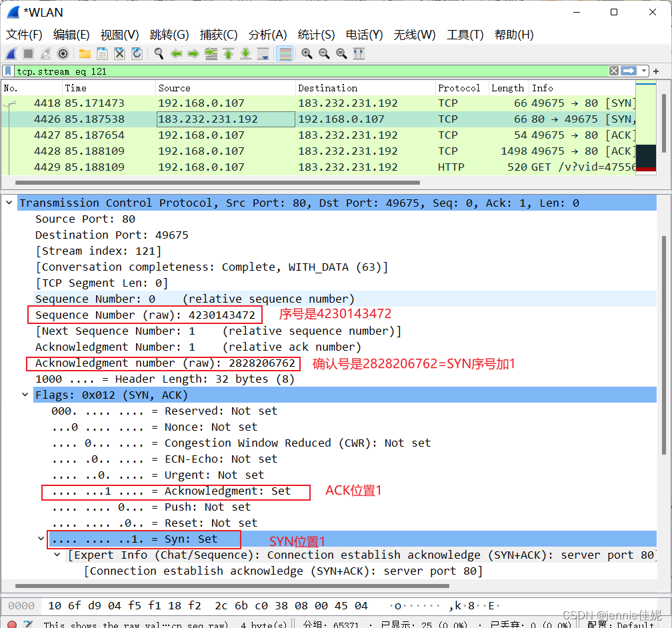Find a packet magnifier icon
This screenshot has width=672, height=628.
pyautogui.click(x=159, y=53)
